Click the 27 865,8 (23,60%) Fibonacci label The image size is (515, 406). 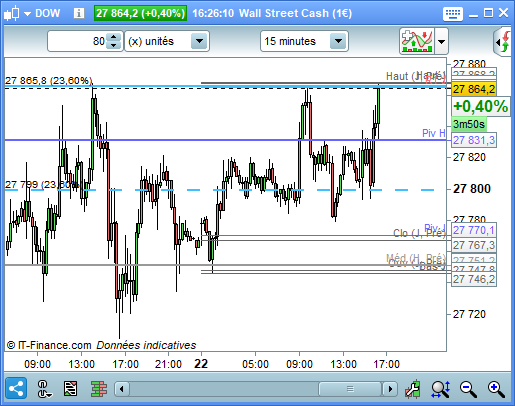48,81
